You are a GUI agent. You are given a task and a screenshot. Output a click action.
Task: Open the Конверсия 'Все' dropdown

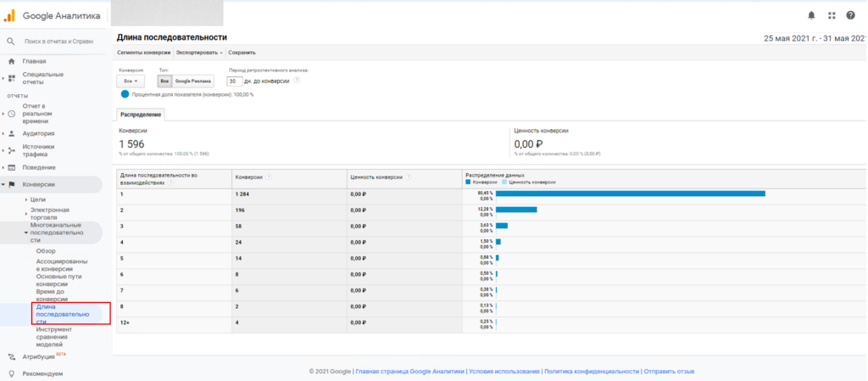coord(131,81)
